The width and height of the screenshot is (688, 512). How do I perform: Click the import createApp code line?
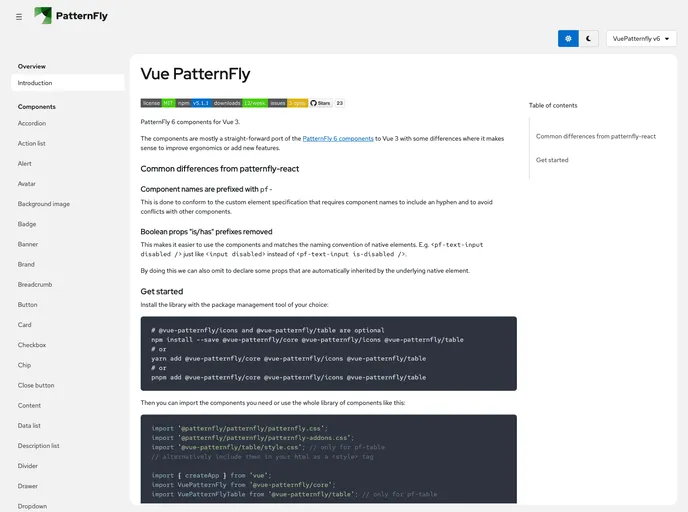coord(211,476)
